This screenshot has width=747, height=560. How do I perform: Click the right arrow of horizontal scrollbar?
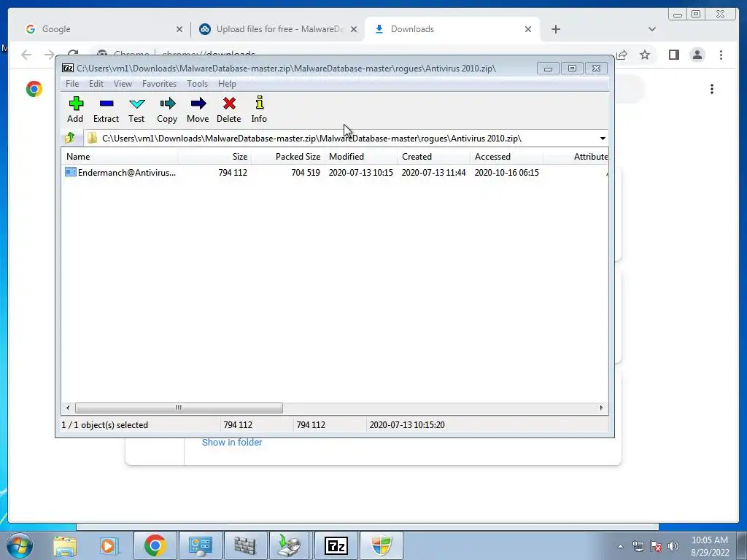[x=601, y=408]
